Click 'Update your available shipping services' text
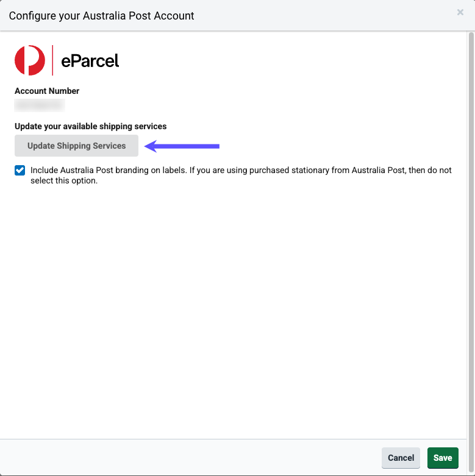475x476 pixels. click(90, 126)
